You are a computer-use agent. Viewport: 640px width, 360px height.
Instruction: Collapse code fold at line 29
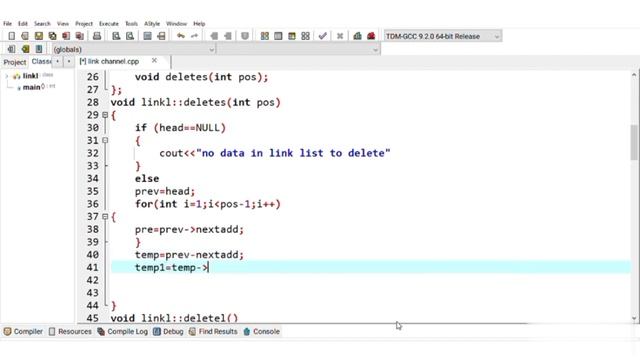point(105,115)
